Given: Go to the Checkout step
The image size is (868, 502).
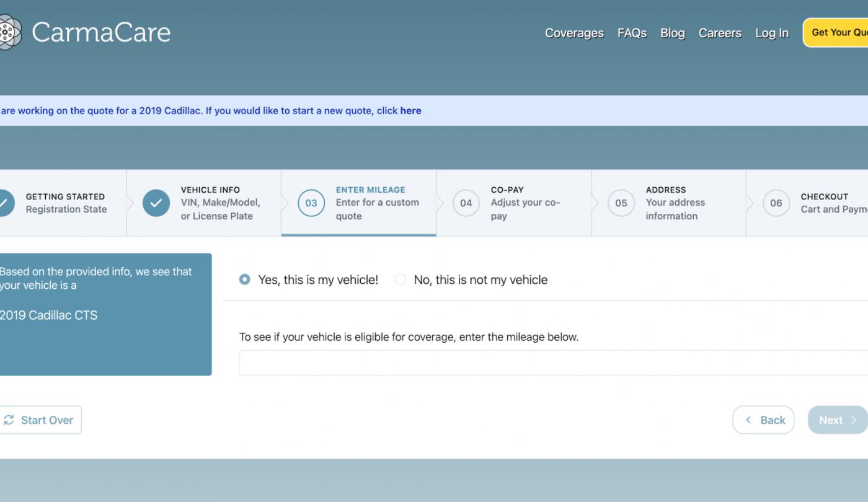Looking at the screenshot, I should (807, 203).
